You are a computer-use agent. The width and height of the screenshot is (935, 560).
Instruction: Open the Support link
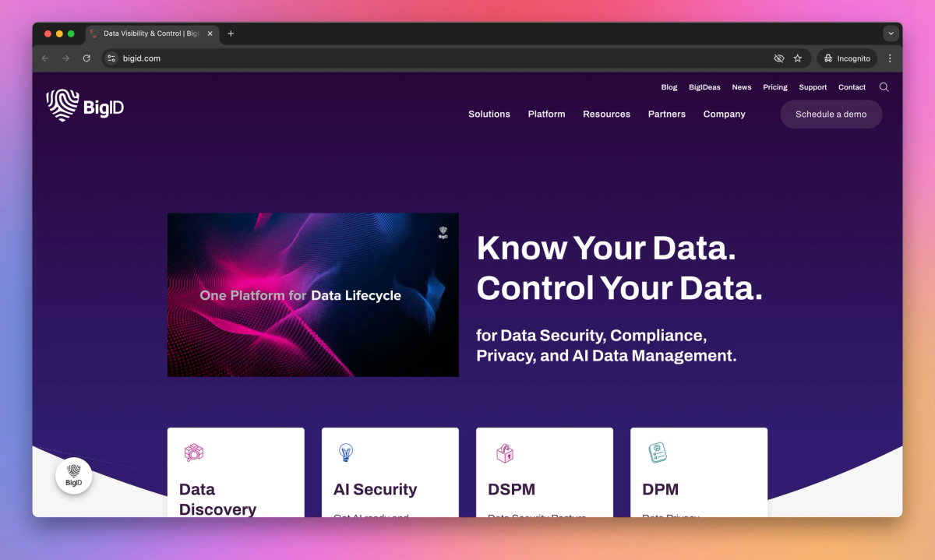[813, 87]
